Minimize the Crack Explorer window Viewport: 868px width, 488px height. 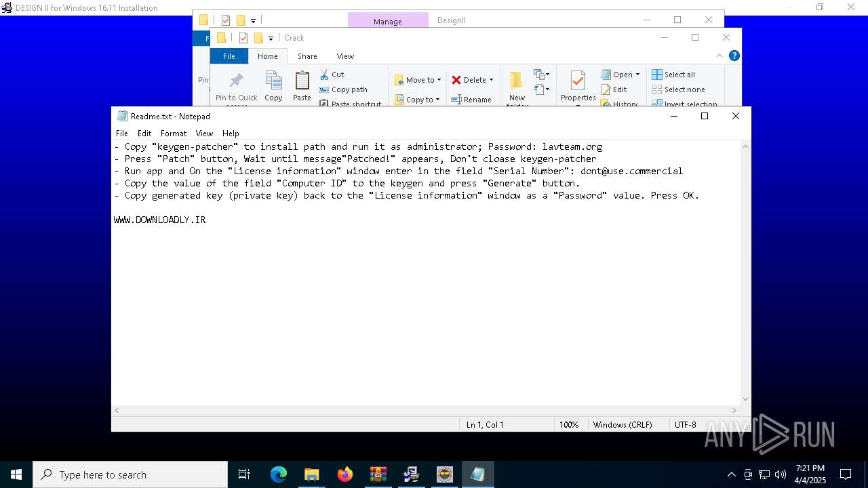[665, 37]
